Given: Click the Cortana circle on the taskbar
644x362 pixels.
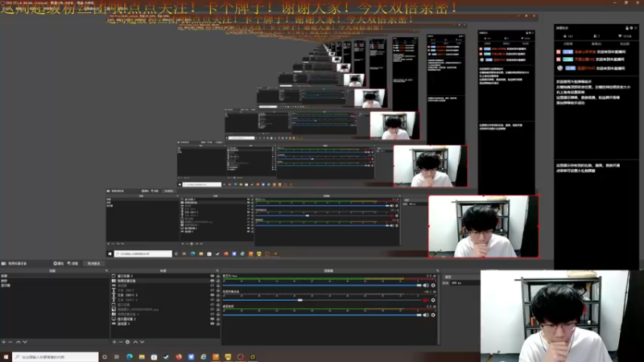Looking at the screenshot, I should 105,357.
